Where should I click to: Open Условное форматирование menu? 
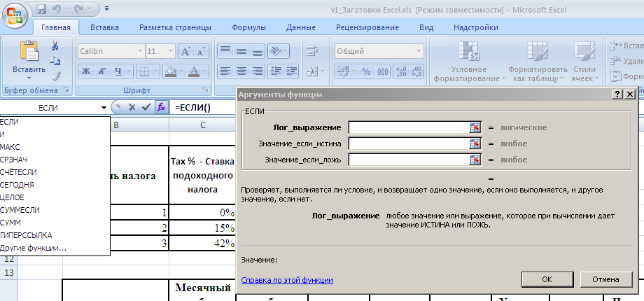pyautogui.click(x=469, y=62)
